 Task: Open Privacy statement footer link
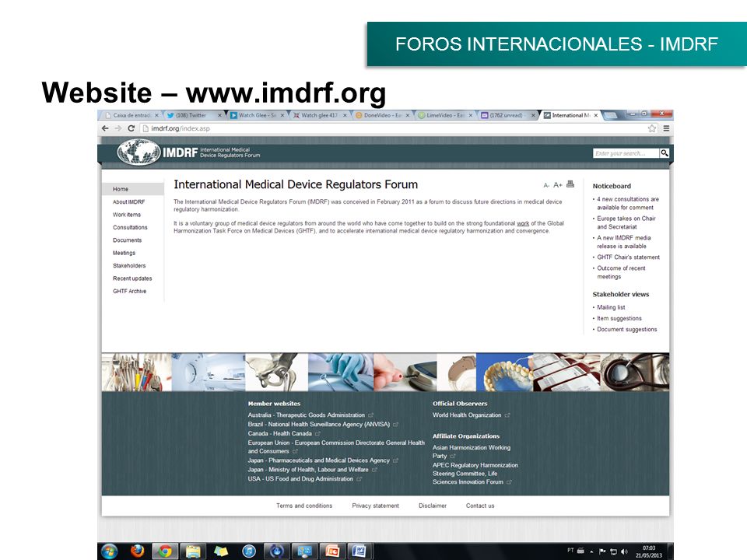[375, 506]
